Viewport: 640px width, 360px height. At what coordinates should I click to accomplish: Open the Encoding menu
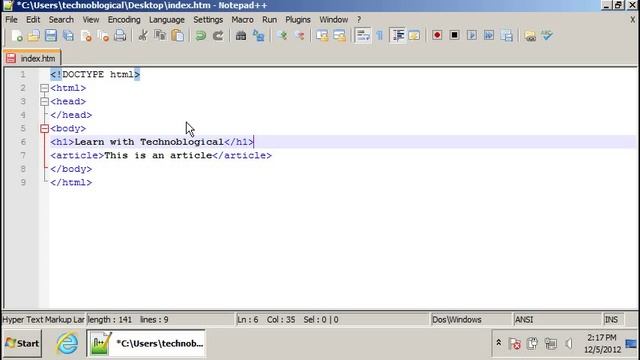(124, 20)
